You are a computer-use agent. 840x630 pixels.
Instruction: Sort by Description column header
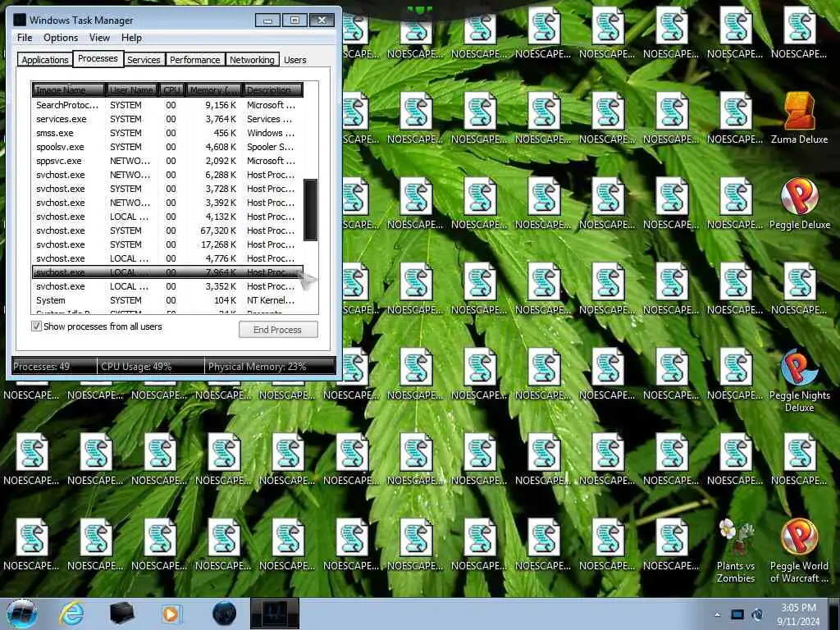[272, 90]
